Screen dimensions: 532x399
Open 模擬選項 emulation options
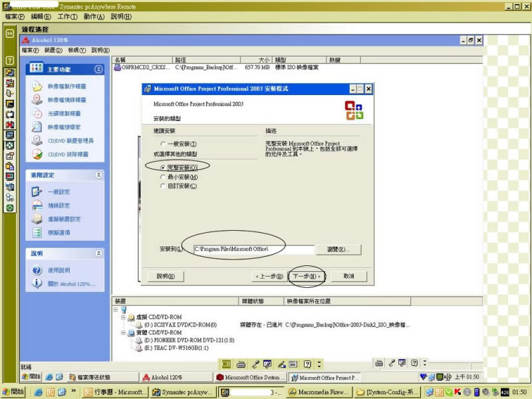(59, 233)
